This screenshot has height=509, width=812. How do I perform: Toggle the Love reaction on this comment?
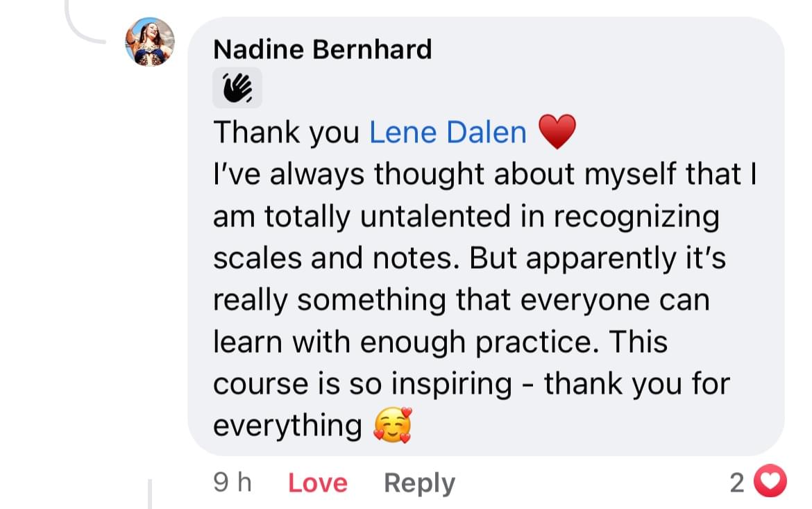point(317,483)
